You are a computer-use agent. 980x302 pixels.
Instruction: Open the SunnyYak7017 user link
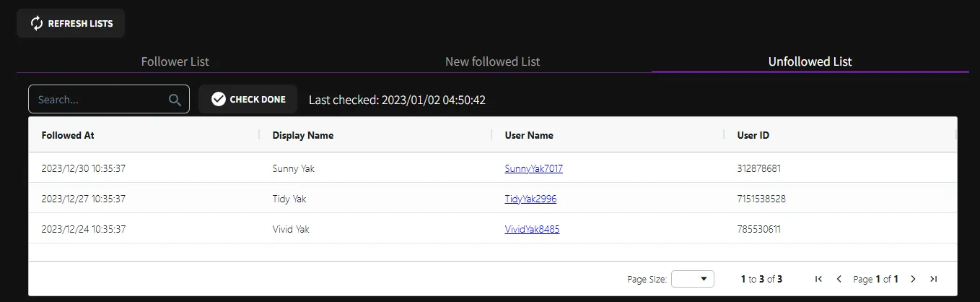click(x=533, y=168)
